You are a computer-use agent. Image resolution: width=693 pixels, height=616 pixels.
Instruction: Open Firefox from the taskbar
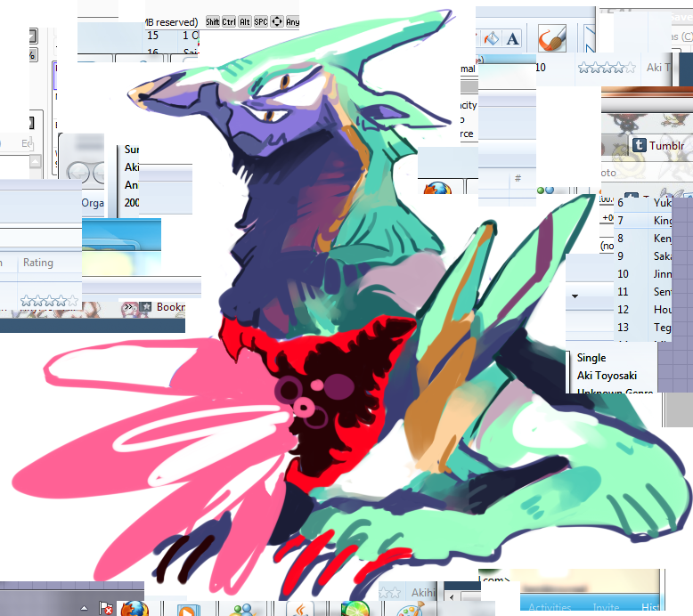pyautogui.click(x=135, y=609)
